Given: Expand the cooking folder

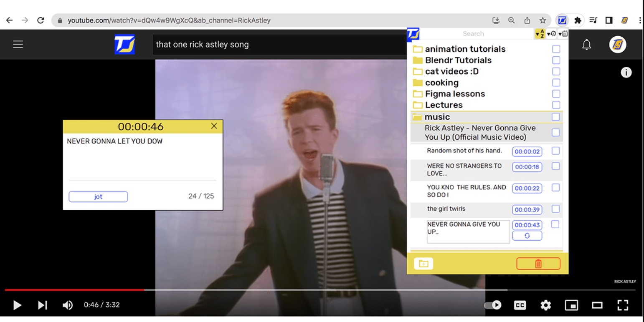Looking at the screenshot, I should click(x=418, y=83).
